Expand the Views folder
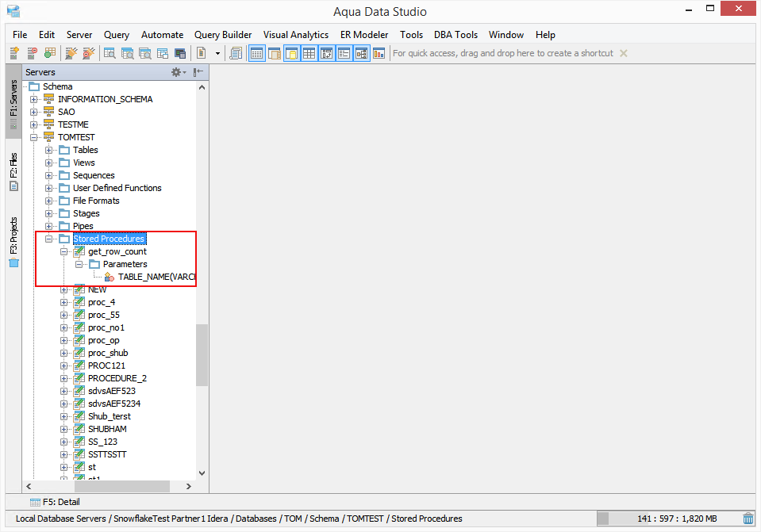Image resolution: width=761 pixels, height=532 pixels. pyautogui.click(x=48, y=163)
